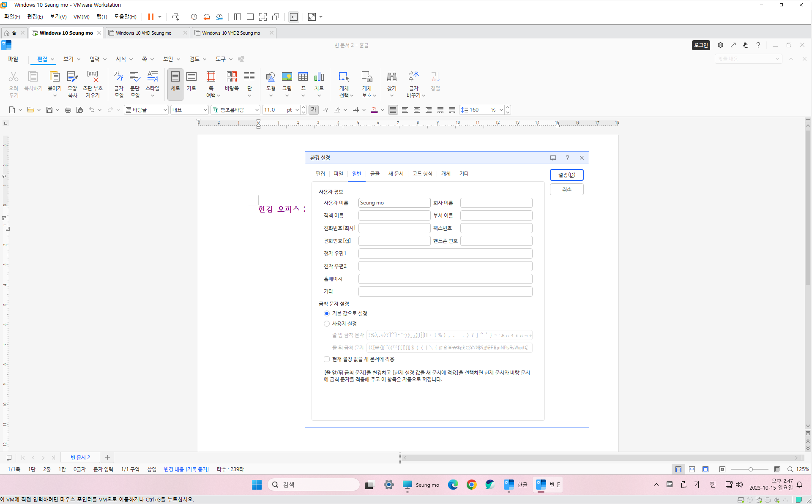Open 찾기 (find) binoculars tool
Screen dimensions: 812x504
[391, 81]
